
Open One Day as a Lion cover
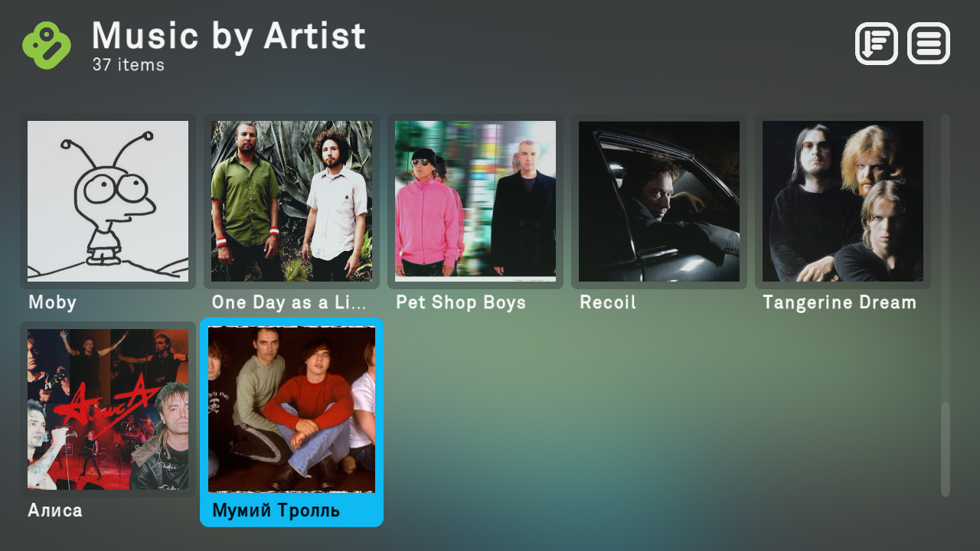[292, 201]
